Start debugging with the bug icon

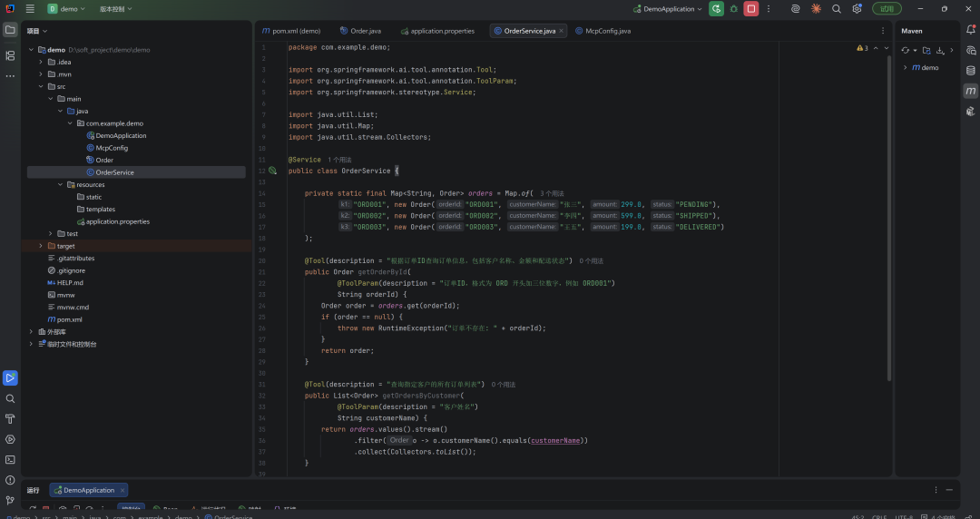pos(734,9)
